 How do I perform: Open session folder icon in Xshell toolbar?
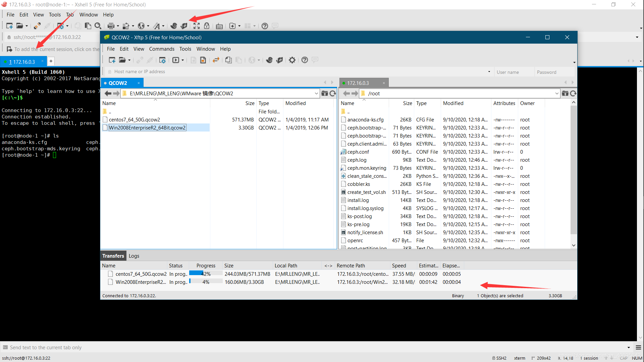pyautogui.click(x=20, y=26)
